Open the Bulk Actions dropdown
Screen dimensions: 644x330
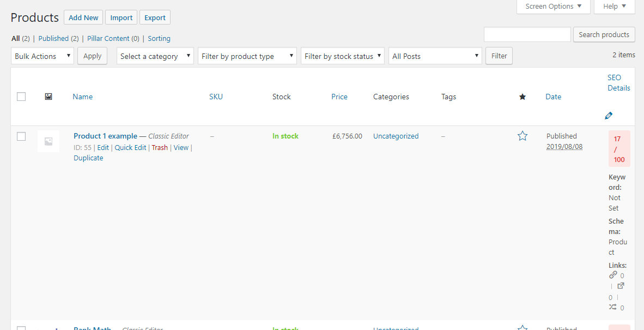coord(42,56)
